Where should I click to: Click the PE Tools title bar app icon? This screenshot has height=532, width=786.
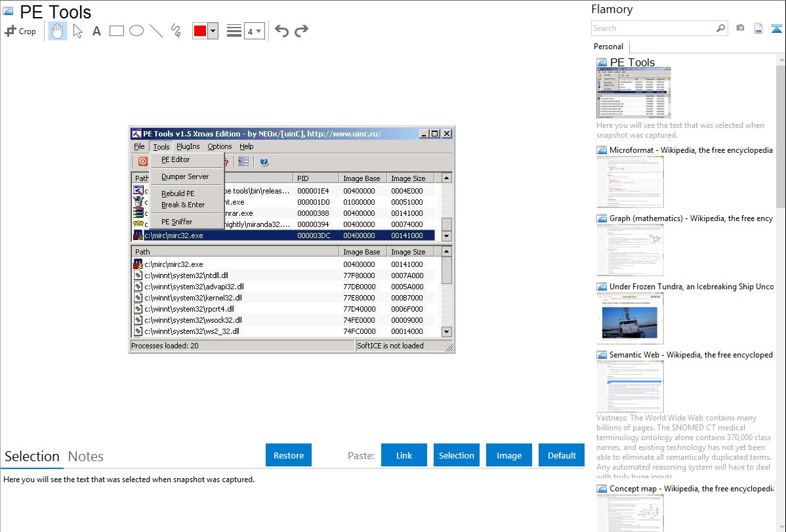pos(136,134)
